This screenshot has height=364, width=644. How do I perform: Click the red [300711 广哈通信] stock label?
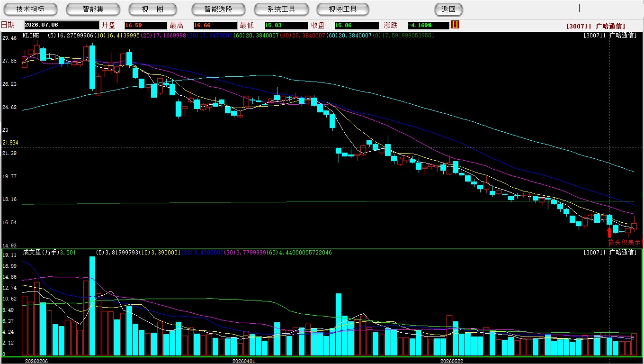[x=596, y=26]
